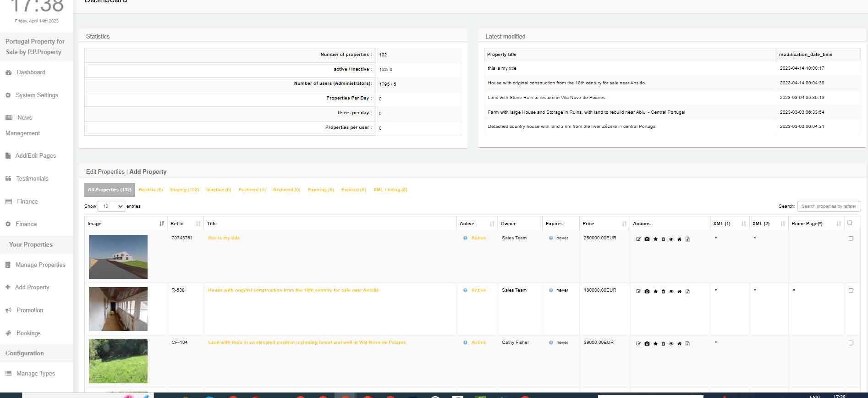Open 'this is my title' property link
Screen dimensions: 868x398
coord(224,238)
